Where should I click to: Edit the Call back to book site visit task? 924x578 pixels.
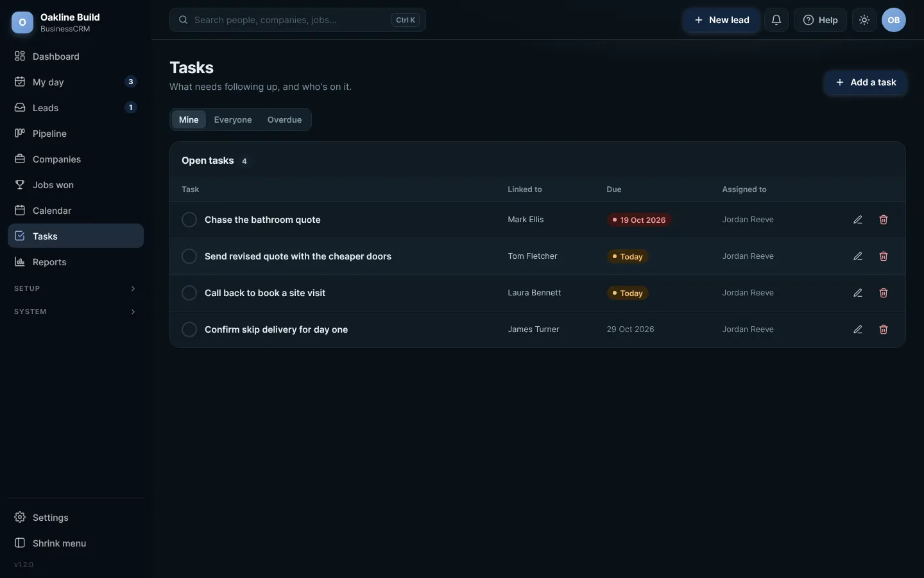(x=858, y=293)
